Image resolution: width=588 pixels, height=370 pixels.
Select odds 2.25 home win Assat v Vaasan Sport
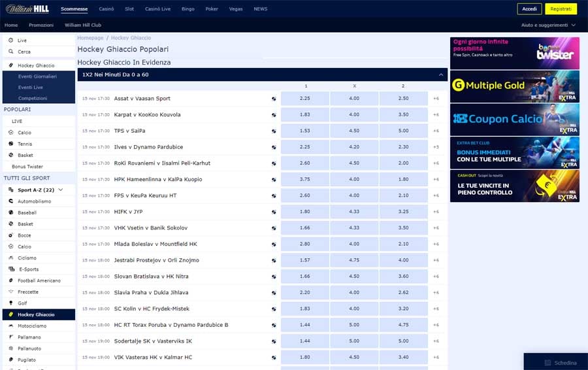coord(305,98)
